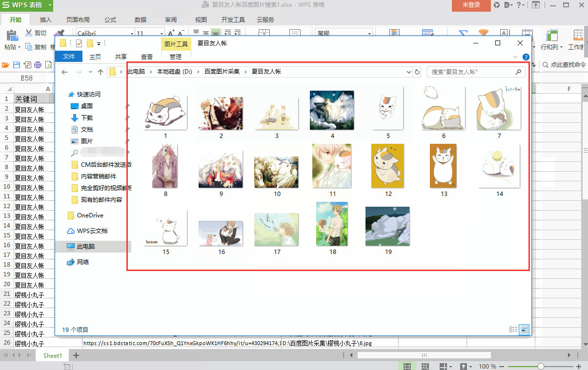Switch to the 页面布局 tab in WPS
Screen dimensions: 588x370
coord(78,20)
